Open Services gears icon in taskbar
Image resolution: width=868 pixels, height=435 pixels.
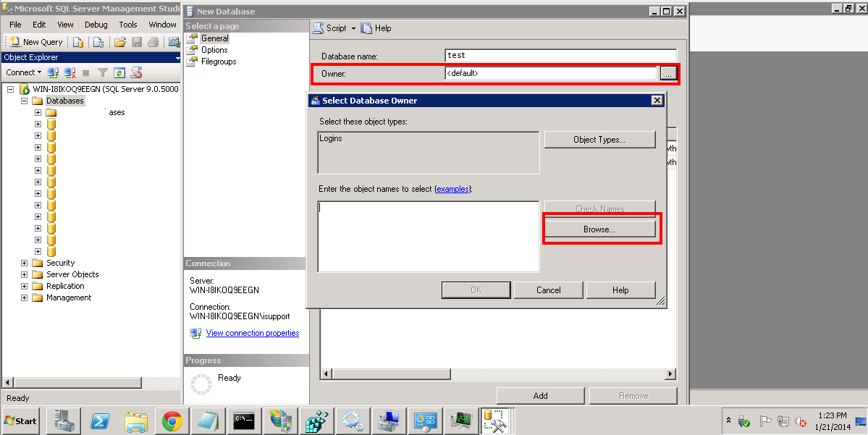(x=353, y=422)
